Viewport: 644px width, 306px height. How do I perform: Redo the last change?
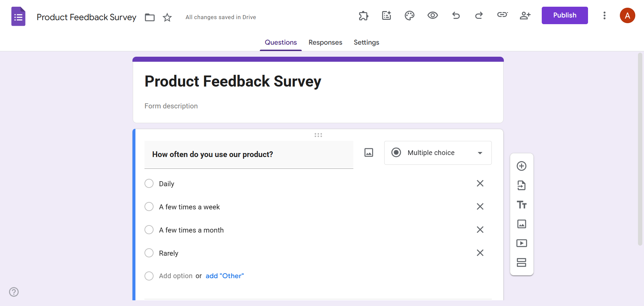479,15
